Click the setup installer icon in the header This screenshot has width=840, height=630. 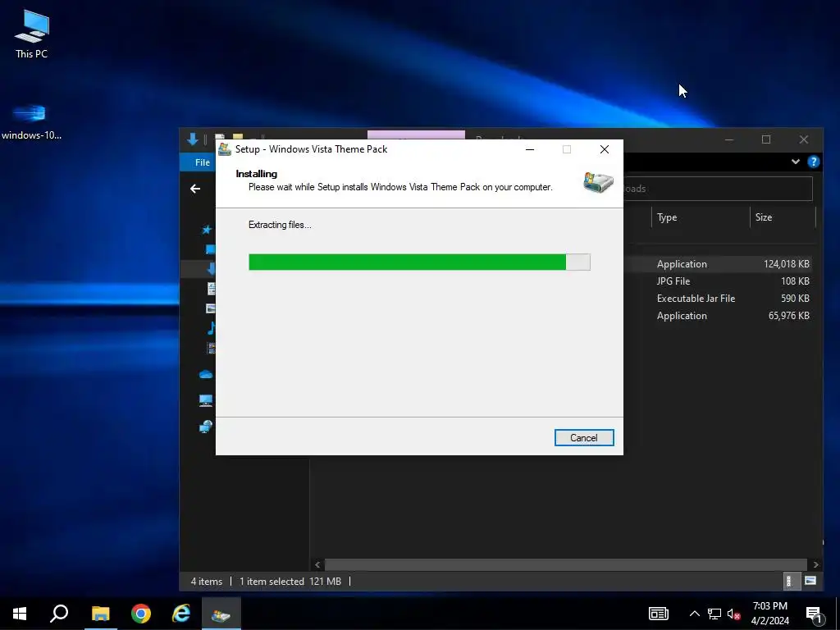click(598, 182)
